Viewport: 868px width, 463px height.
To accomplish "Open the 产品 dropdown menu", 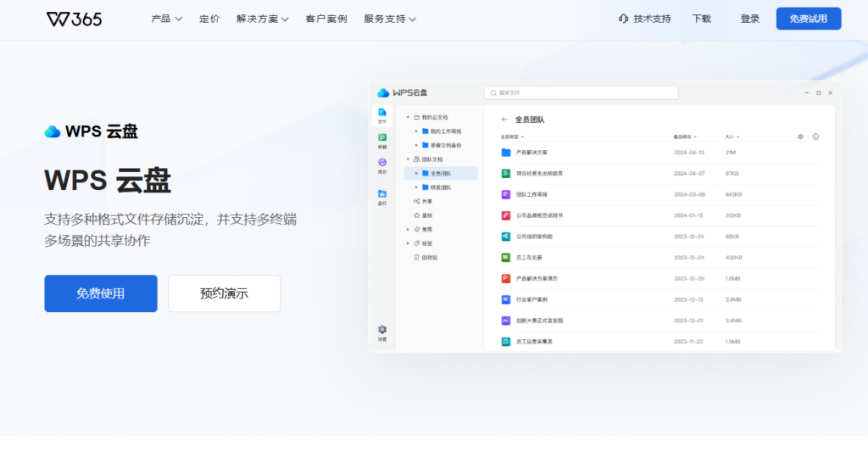I will 167,19.
